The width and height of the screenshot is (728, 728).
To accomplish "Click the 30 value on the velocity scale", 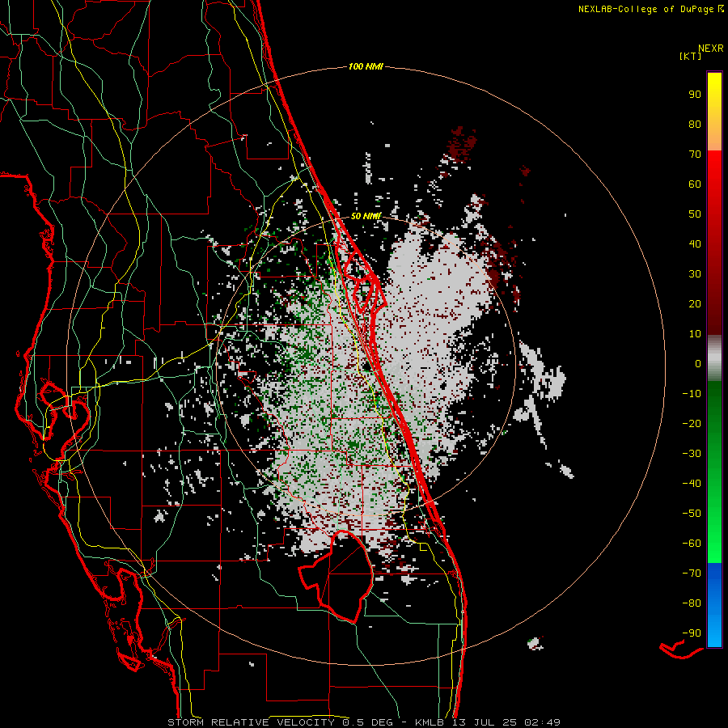I will pos(695,274).
